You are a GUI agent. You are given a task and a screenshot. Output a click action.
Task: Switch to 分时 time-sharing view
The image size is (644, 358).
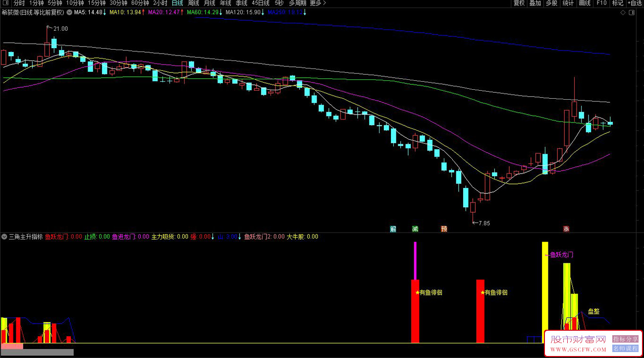pos(19,3)
